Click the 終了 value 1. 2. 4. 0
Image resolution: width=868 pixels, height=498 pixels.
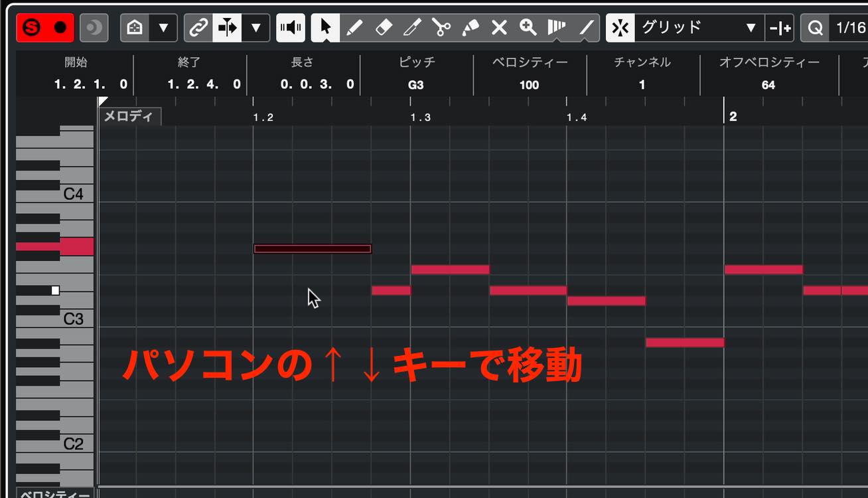click(204, 84)
